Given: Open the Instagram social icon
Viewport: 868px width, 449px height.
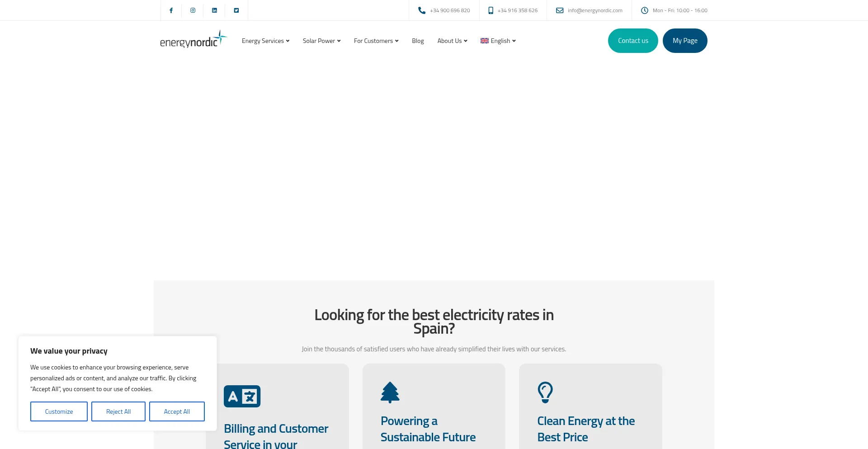Looking at the screenshot, I should [x=193, y=10].
